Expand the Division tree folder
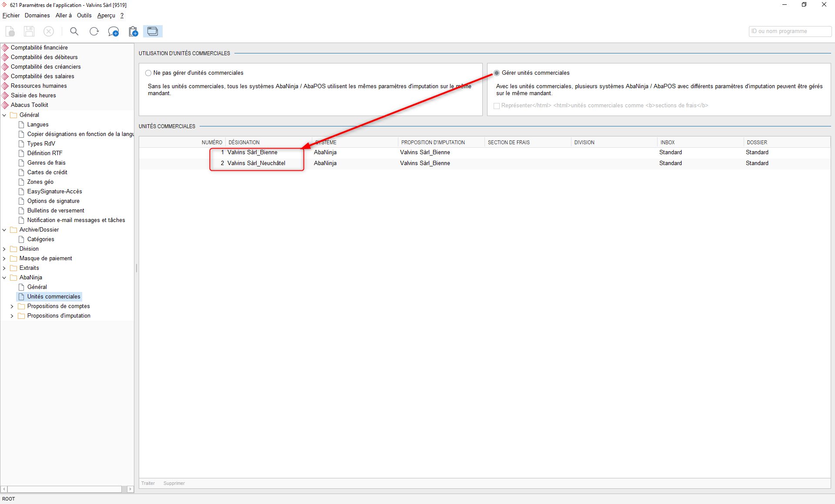The height and width of the screenshot is (504, 835). coord(4,249)
